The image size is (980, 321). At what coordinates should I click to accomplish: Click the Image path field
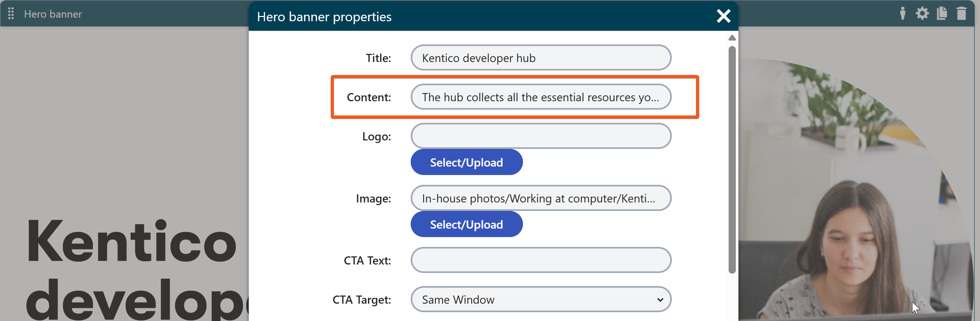541,198
